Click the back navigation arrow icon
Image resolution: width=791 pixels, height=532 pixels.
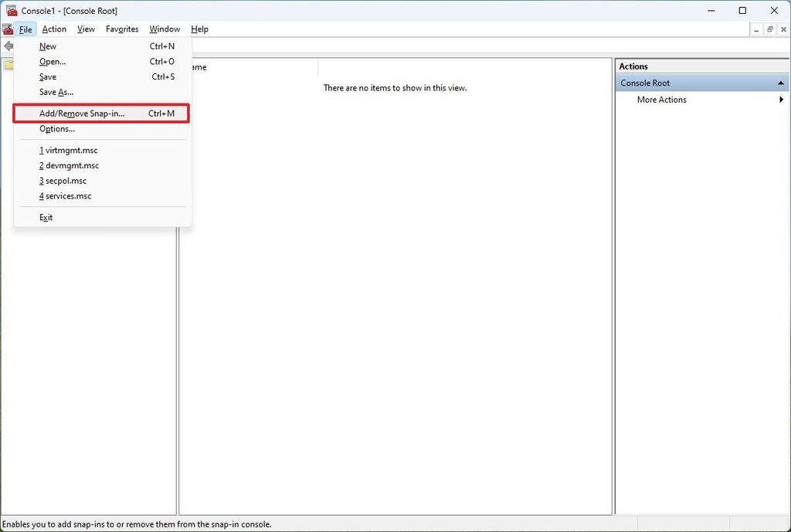(x=8, y=46)
